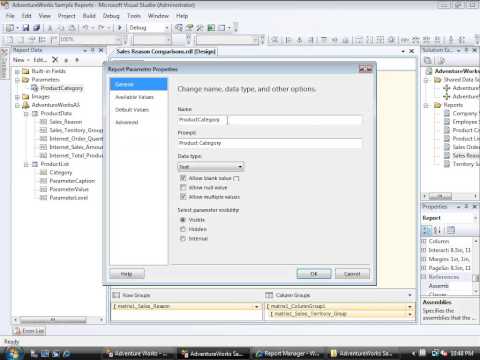Collapse the ProductData dataset node

click(26, 114)
